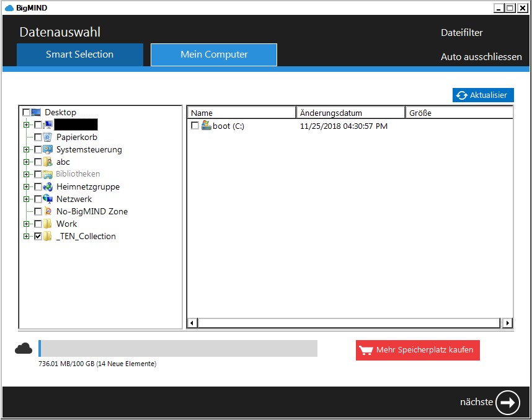Click the scroll left arrow
532x420 pixels.
coord(192,323)
